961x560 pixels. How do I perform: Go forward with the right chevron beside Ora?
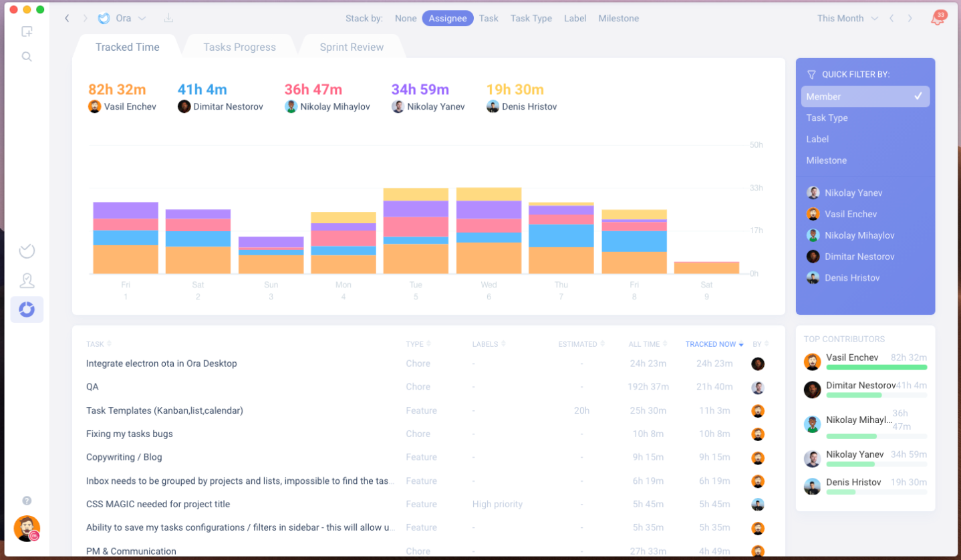click(85, 18)
